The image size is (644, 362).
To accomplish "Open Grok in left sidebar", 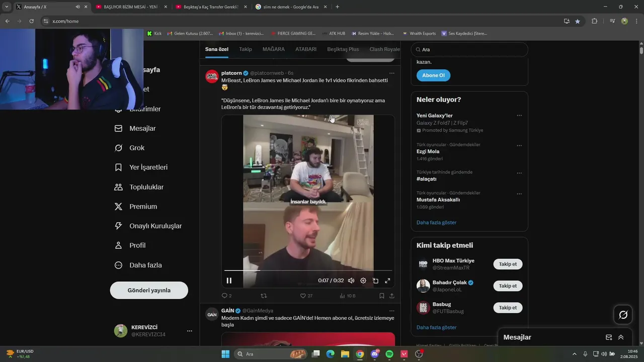I will (x=130, y=148).
